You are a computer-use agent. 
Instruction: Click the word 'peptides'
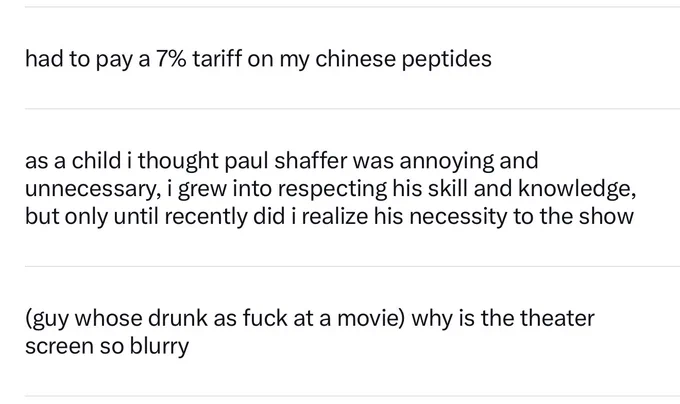pos(447,59)
